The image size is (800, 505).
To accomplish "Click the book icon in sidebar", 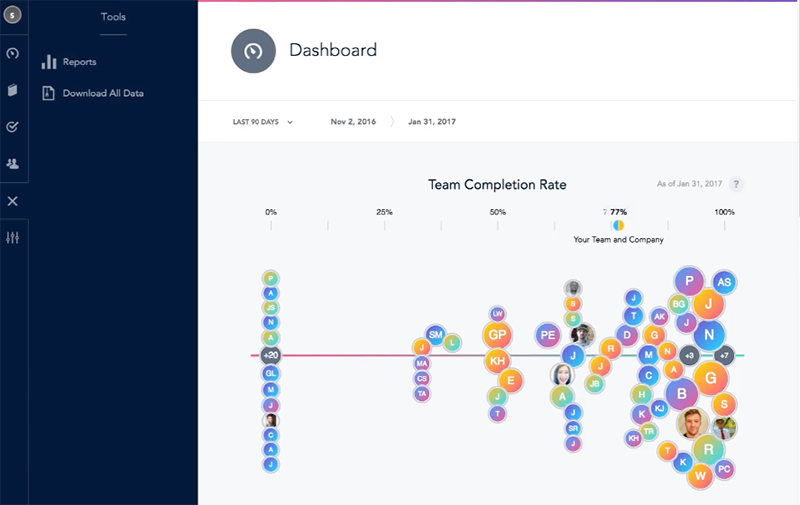I will pos(13,90).
